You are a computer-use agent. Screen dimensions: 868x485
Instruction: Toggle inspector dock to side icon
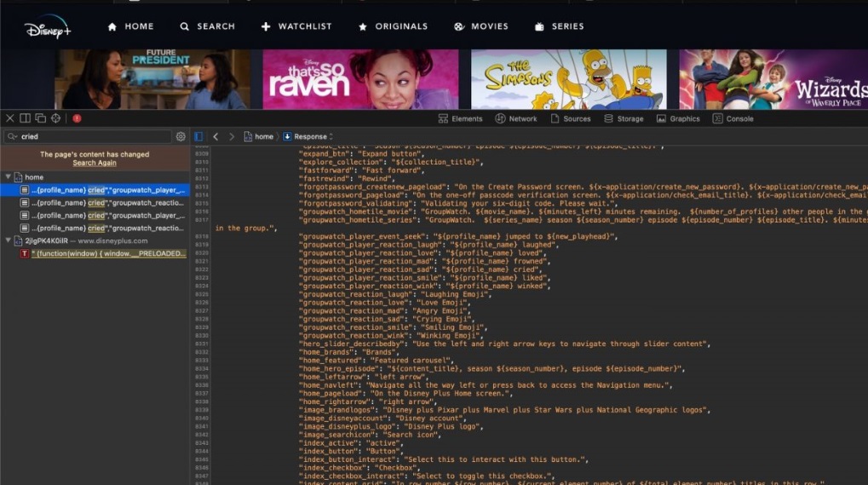pyautogui.click(x=25, y=118)
